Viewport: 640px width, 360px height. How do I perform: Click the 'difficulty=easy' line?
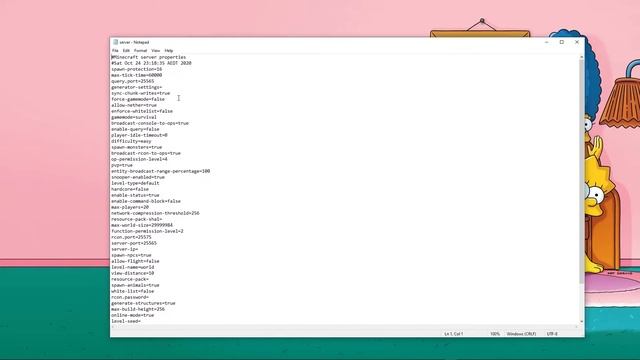131,141
